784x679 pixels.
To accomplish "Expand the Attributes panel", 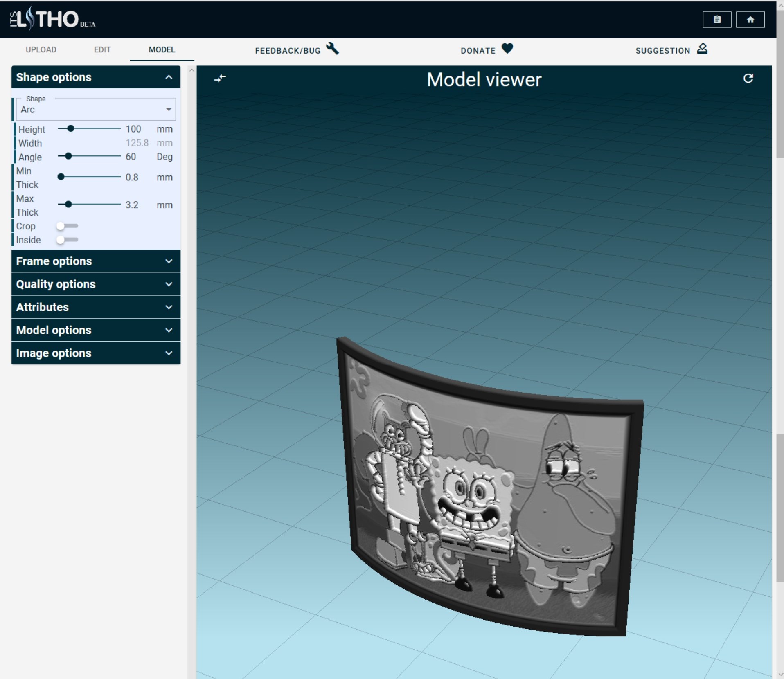I will click(96, 307).
